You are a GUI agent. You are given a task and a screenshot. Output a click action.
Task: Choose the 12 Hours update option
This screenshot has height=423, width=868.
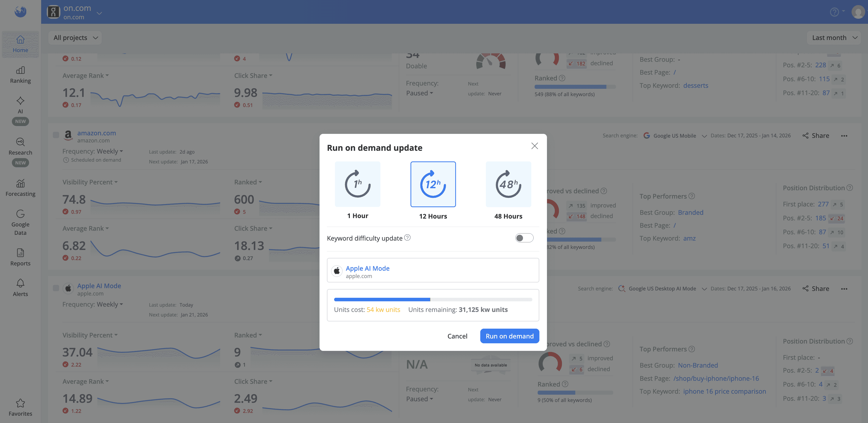[433, 184]
